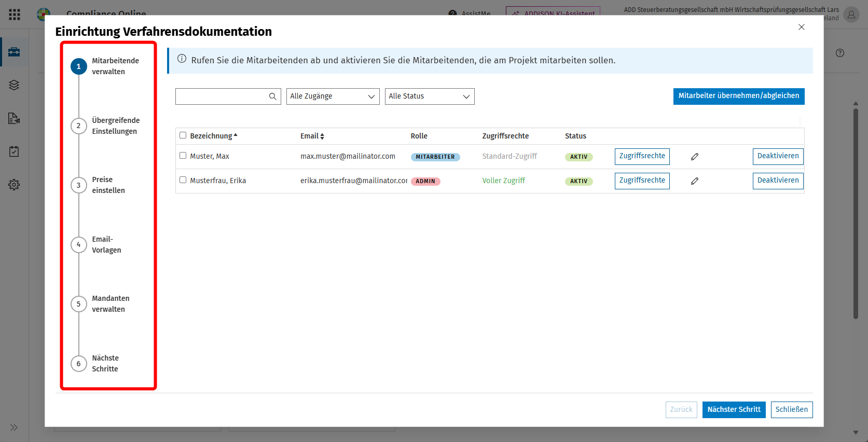Open the layers stack sidebar icon
This screenshot has height=442, width=868.
[14, 85]
